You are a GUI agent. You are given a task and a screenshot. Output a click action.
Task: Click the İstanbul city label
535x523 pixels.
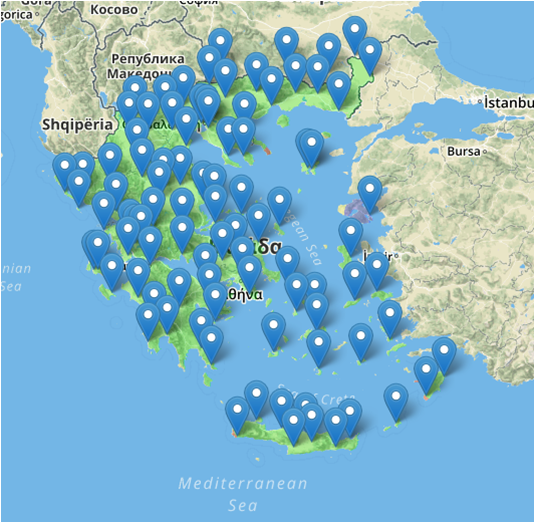click(508, 103)
